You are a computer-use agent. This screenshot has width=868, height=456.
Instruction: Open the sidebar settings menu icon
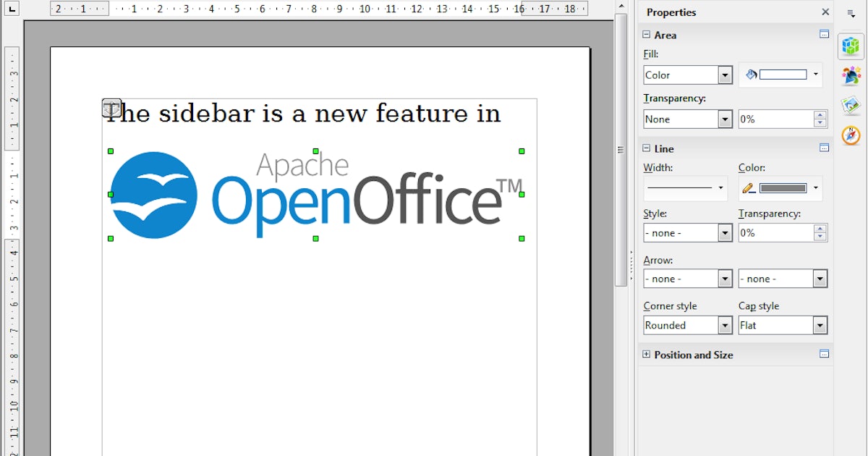tap(851, 13)
